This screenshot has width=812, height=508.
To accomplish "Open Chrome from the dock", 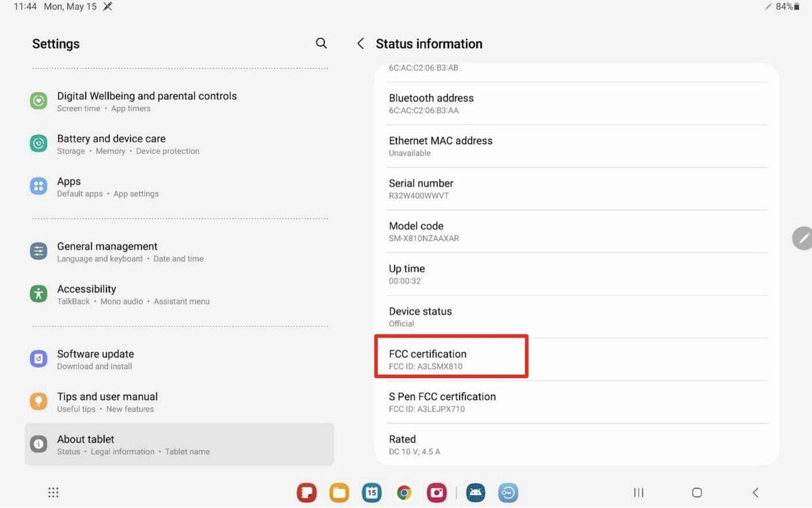I will [x=404, y=492].
